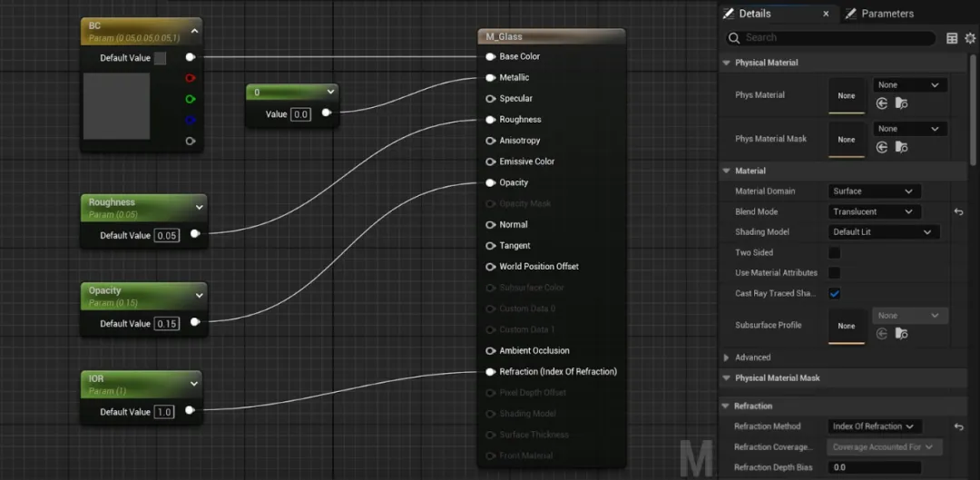
Task: Open the property matrix table view icon
Action: [x=952, y=38]
